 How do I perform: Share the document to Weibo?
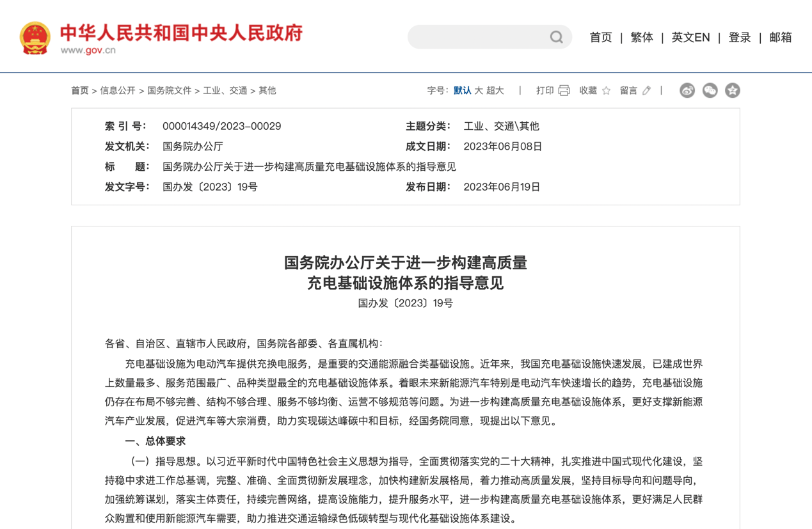[687, 91]
